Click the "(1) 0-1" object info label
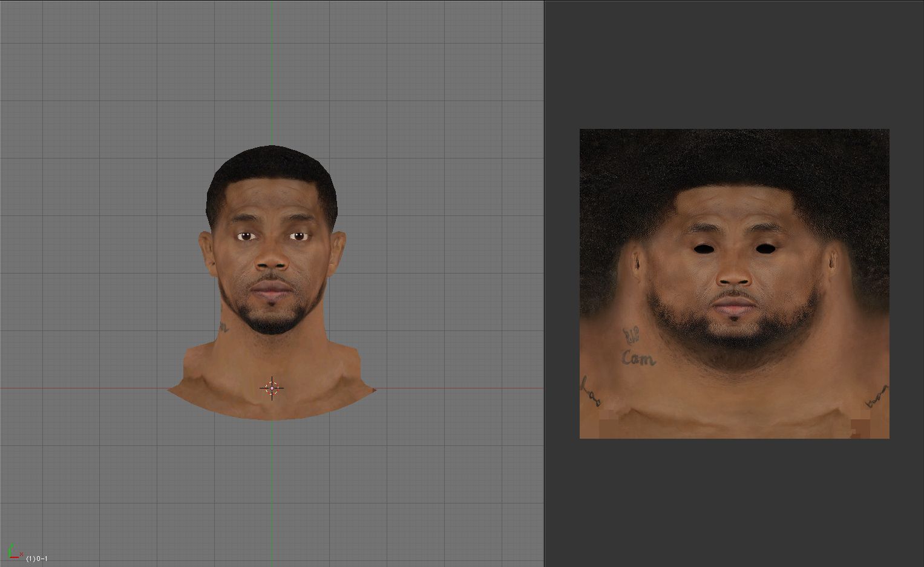The image size is (924, 567). [x=37, y=558]
